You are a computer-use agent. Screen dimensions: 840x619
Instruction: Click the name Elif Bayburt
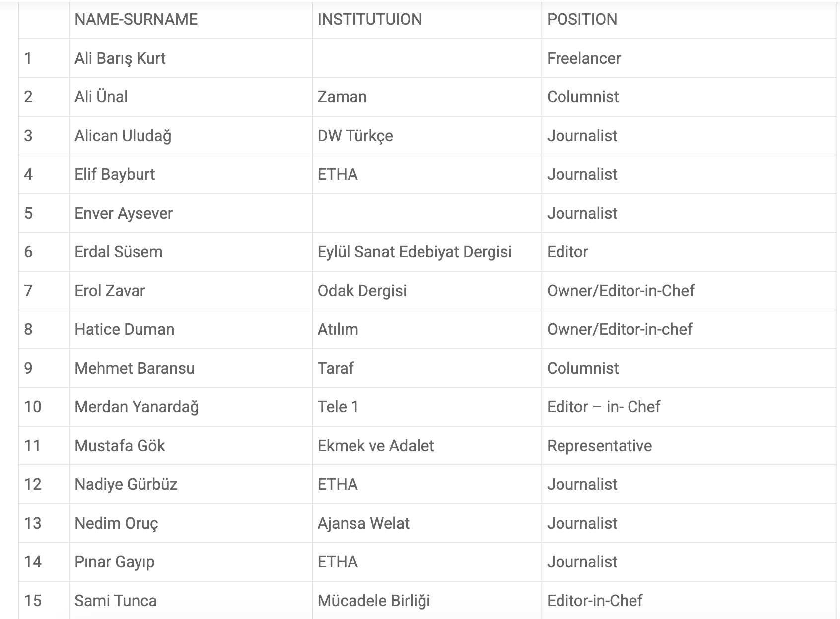[115, 174]
